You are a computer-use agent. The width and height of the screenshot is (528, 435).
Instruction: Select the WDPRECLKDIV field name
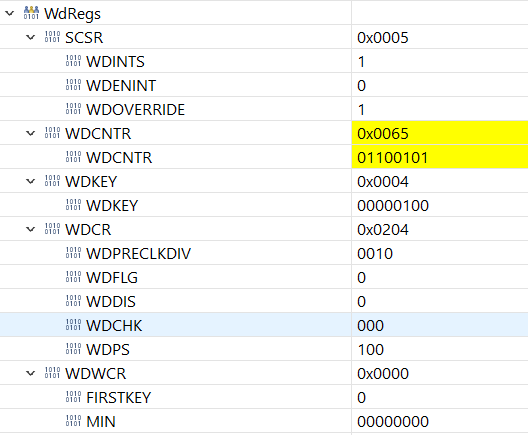[x=139, y=254]
